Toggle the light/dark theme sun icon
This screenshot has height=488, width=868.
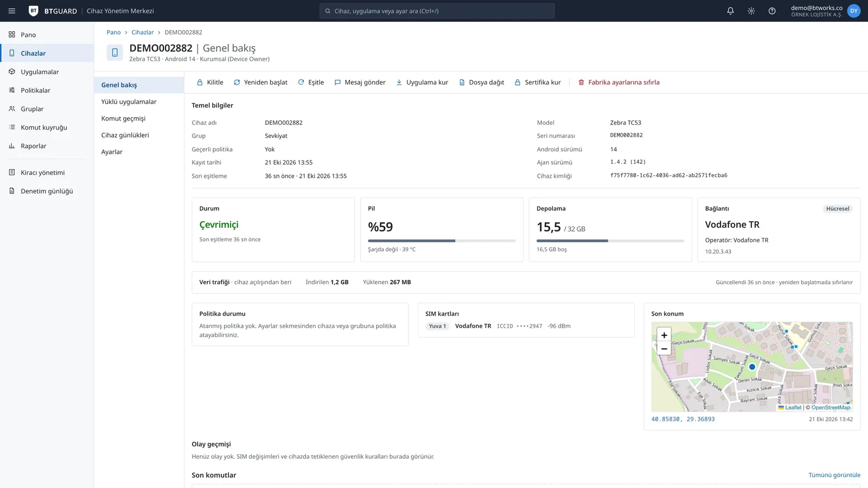[x=751, y=11]
